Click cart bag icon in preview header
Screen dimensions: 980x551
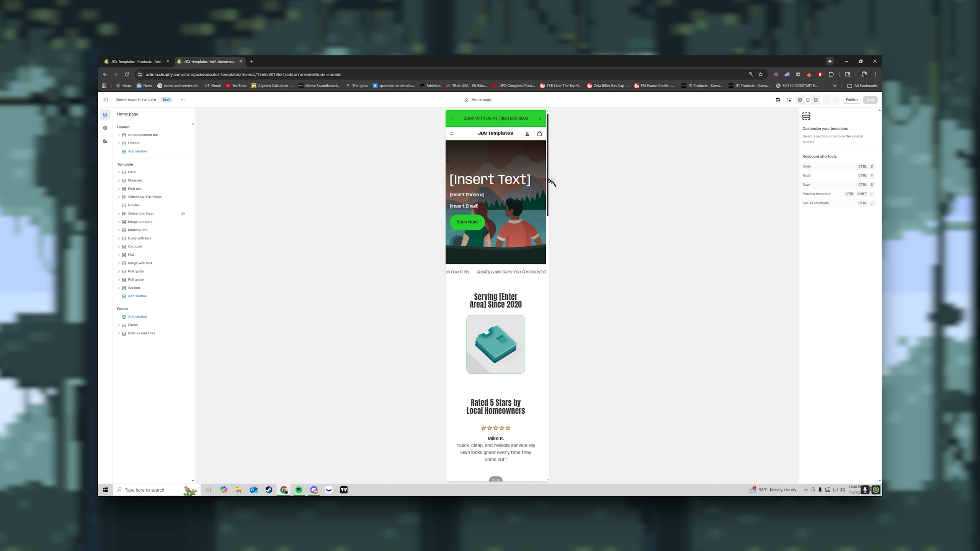pyautogui.click(x=539, y=134)
